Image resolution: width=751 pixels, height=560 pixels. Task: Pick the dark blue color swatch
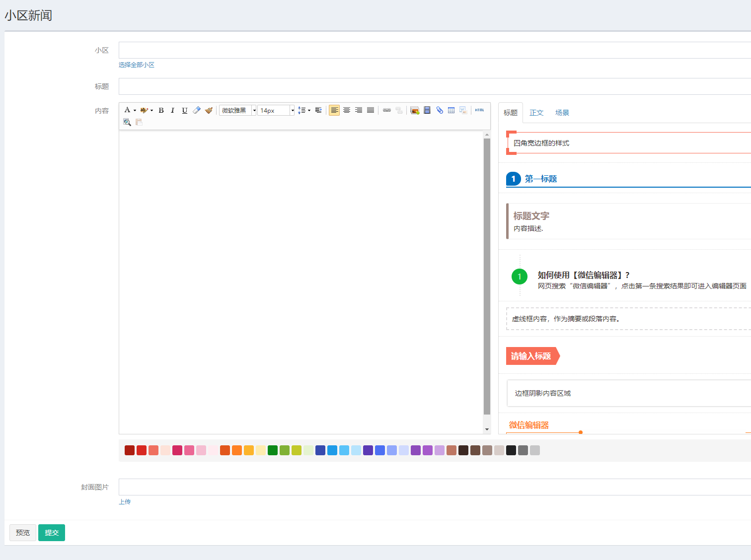coord(320,450)
